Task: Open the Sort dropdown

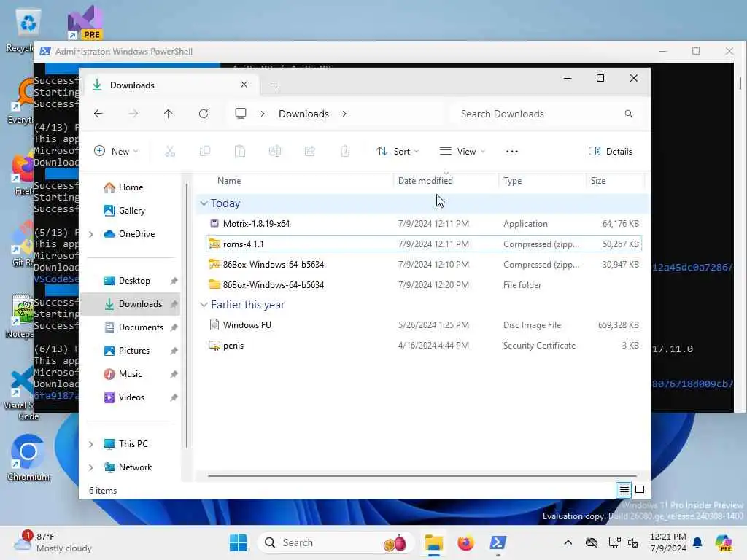Action: point(398,152)
